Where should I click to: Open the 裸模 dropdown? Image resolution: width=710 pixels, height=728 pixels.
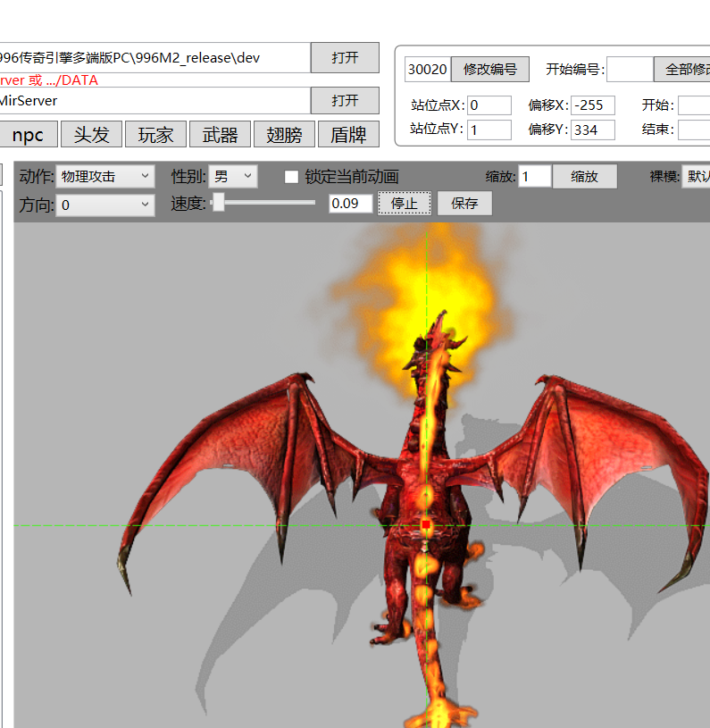695,177
